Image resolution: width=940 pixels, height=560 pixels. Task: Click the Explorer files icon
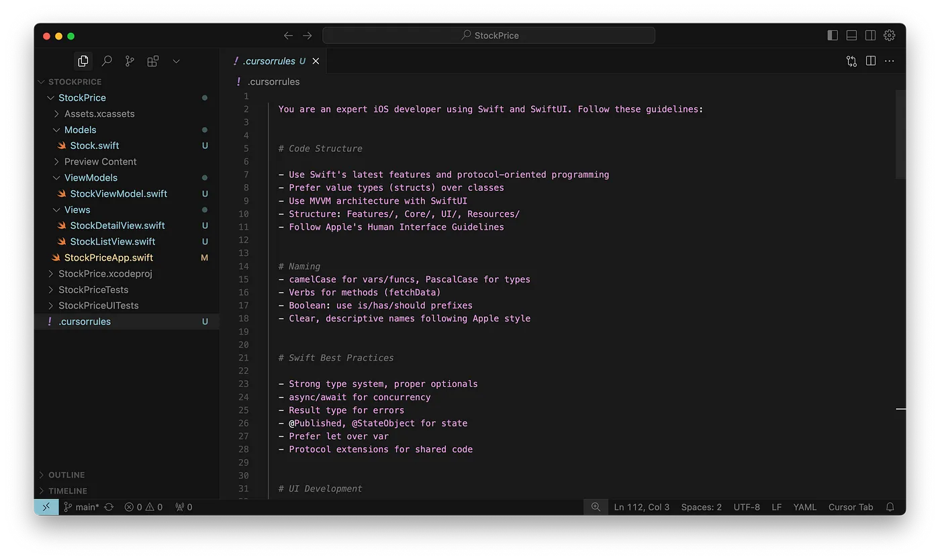83,61
